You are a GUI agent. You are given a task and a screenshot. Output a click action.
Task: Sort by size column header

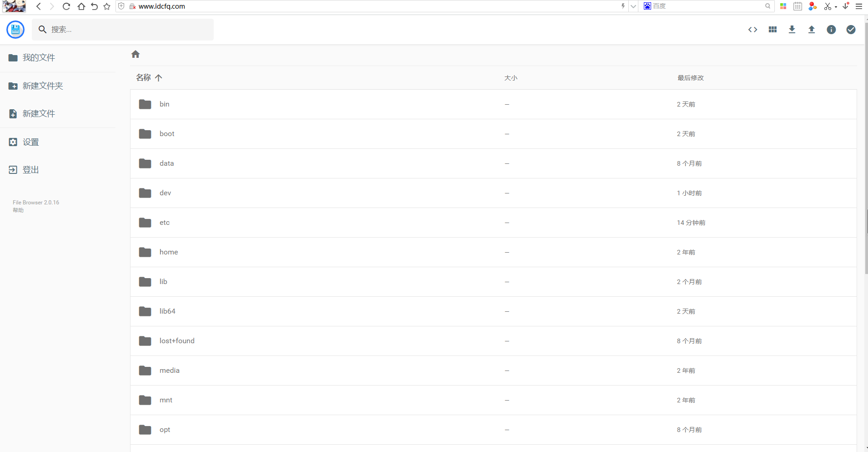pyautogui.click(x=511, y=78)
